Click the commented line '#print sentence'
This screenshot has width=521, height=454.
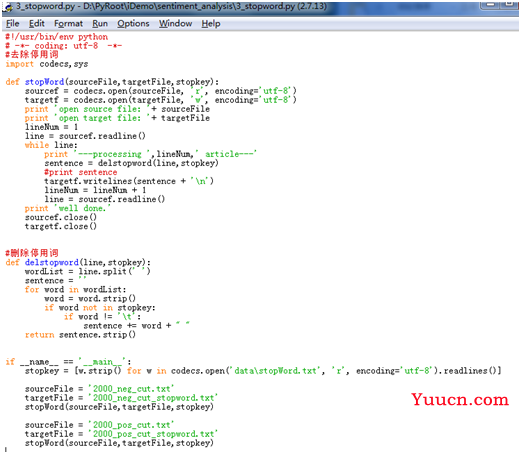(81, 172)
